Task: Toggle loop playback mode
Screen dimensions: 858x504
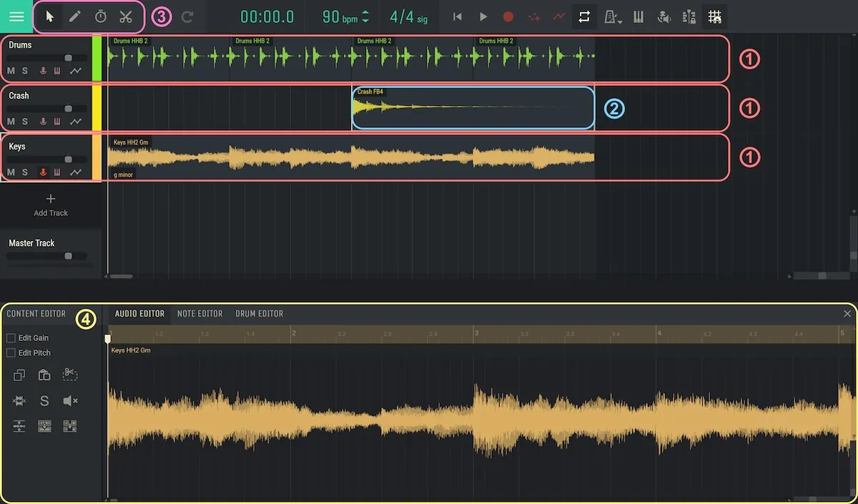Action: coord(584,16)
